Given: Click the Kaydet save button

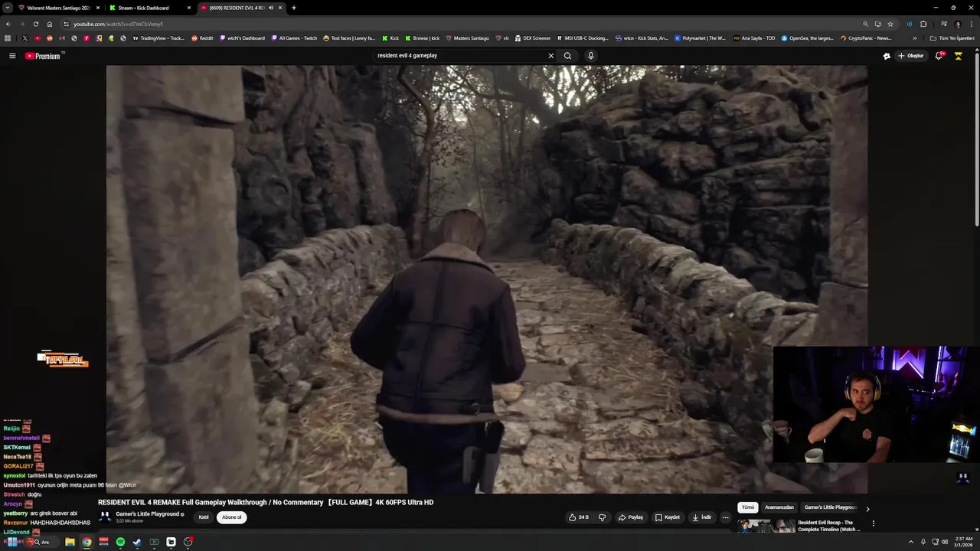Looking at the screenshot, I should coord(668,517).
